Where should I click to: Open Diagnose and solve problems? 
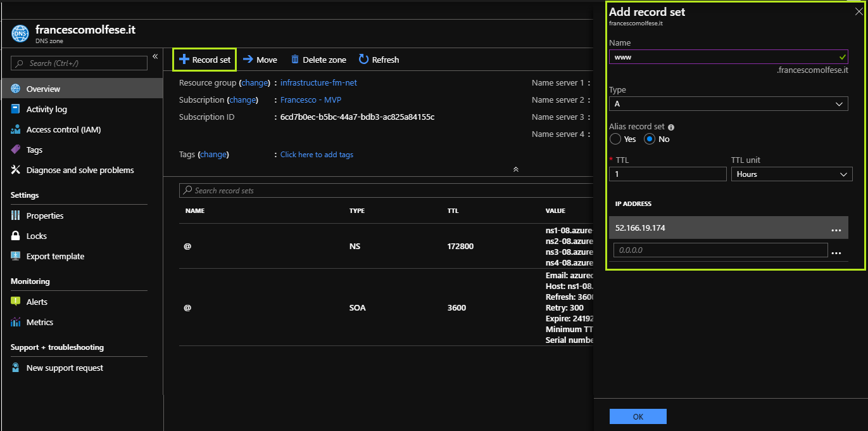[x=81, y=170]
